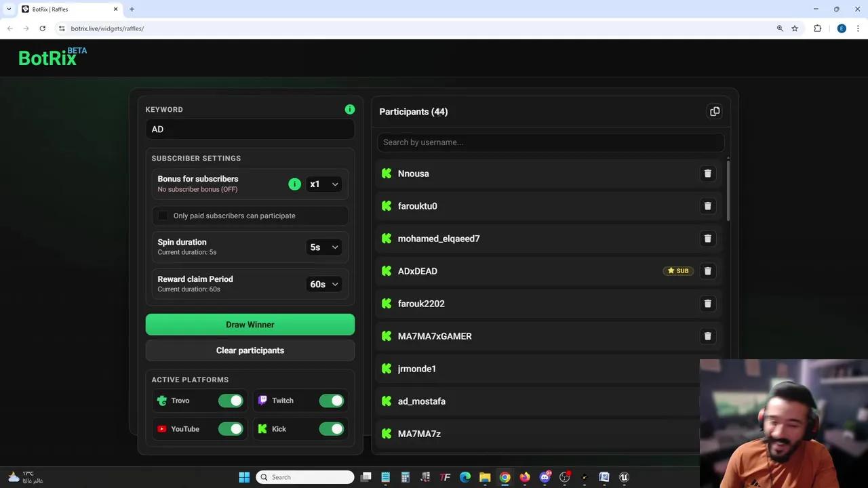Viewport: 868px width, 488px height.
Task: Disable the Twitch platform toggle
Action: click(332, 401)
